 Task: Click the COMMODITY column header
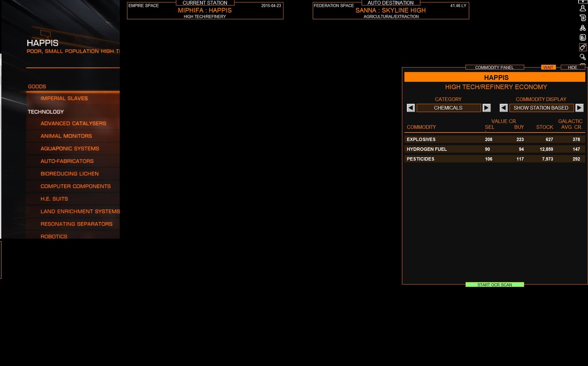(421, 127)
